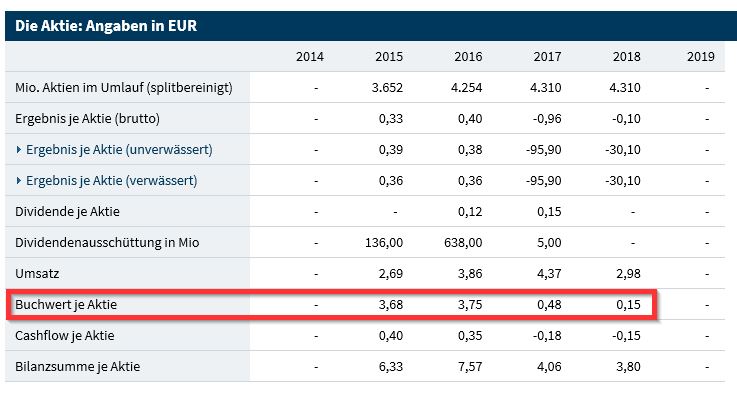Open Ergebnis je Aktie (verwässert) link

111,180
